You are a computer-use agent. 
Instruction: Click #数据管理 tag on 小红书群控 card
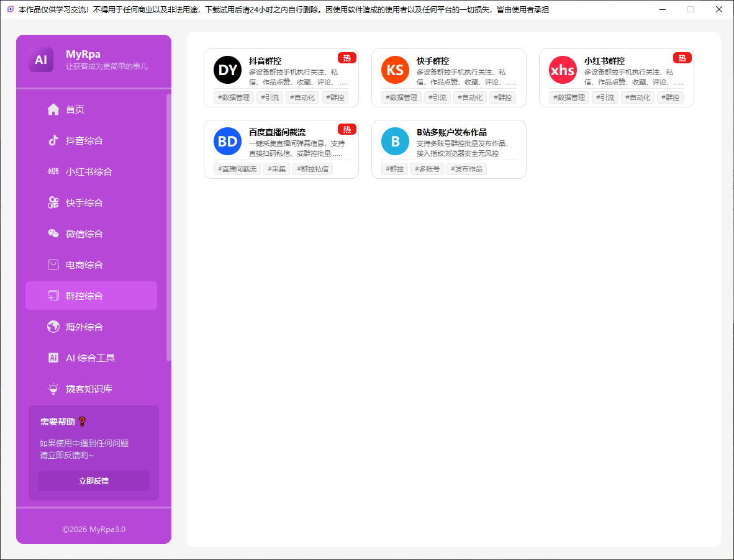pos(569,97)
